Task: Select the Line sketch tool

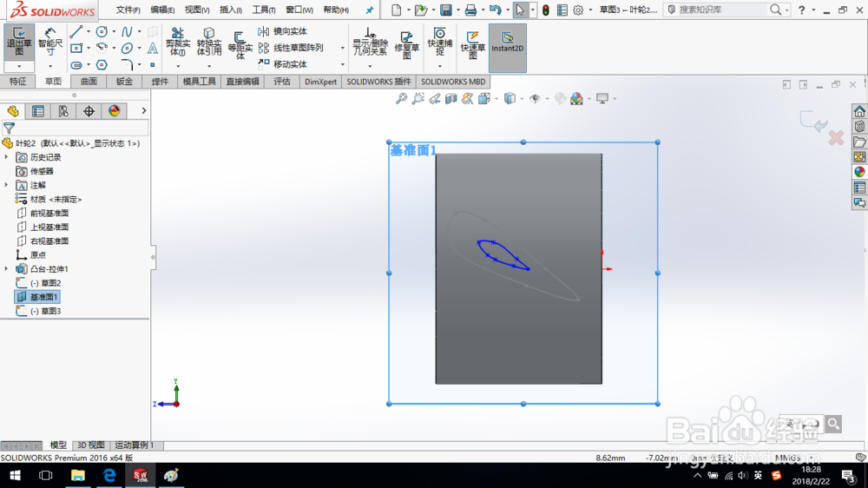Action: [x=76, y=31]
